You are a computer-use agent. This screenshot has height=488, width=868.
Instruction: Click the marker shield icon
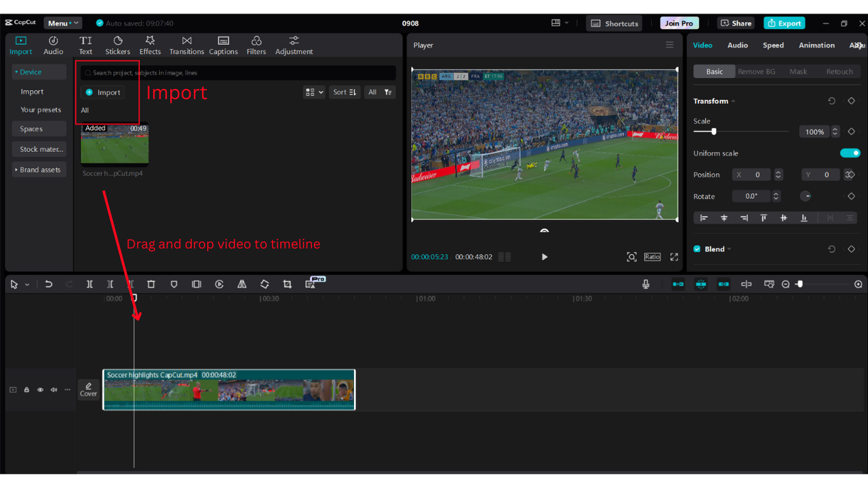click(174, 284)
